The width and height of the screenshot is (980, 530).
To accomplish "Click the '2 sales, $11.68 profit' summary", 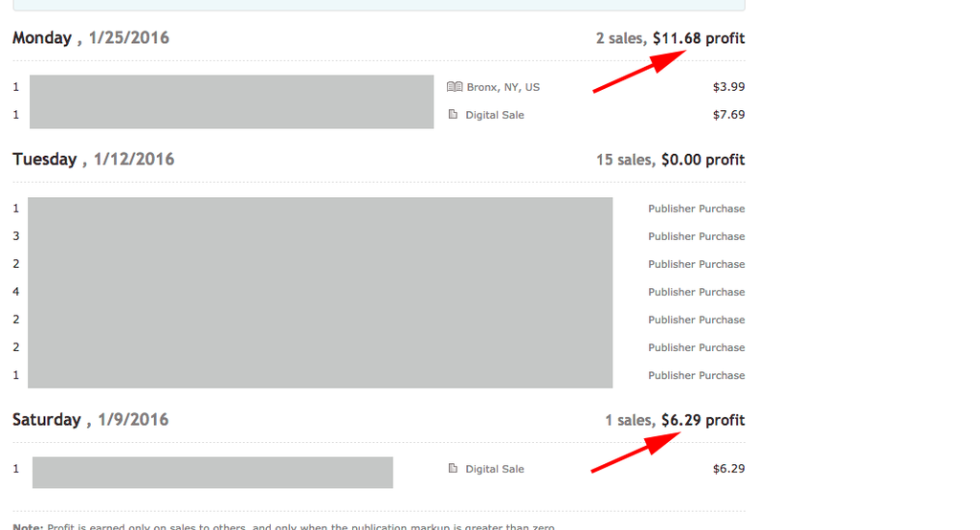I will [670, 38].
